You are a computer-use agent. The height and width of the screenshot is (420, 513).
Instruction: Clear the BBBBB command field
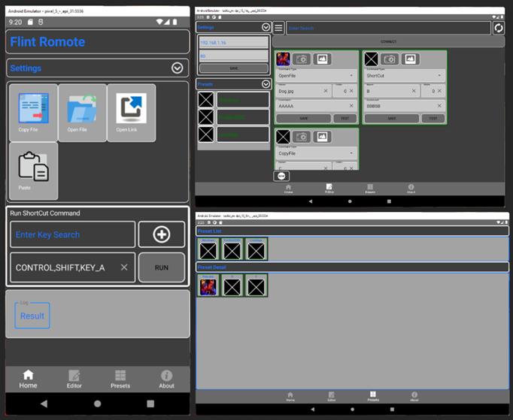tap(439, 106)
